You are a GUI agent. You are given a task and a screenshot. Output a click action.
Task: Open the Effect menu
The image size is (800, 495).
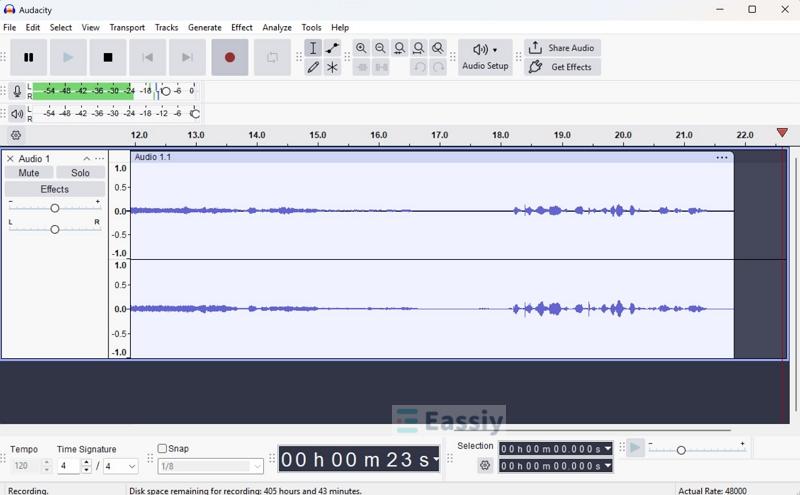coord(242,28)
